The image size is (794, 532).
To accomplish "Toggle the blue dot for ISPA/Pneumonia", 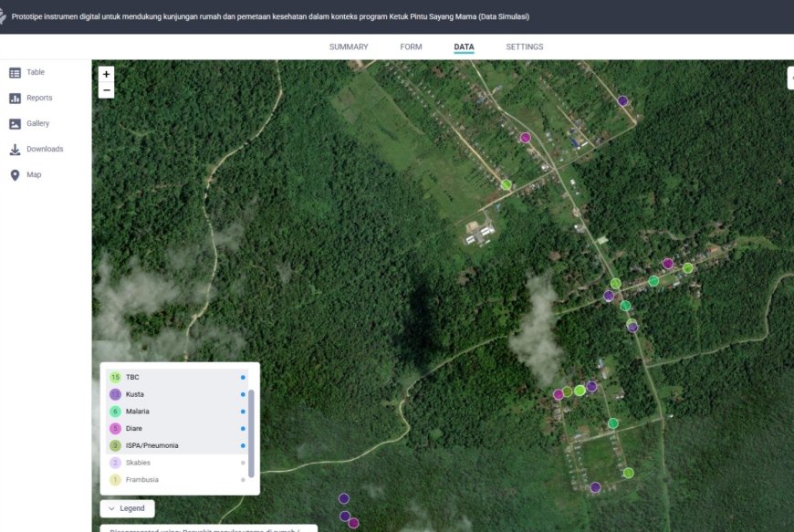I will [x=243, y=445].
